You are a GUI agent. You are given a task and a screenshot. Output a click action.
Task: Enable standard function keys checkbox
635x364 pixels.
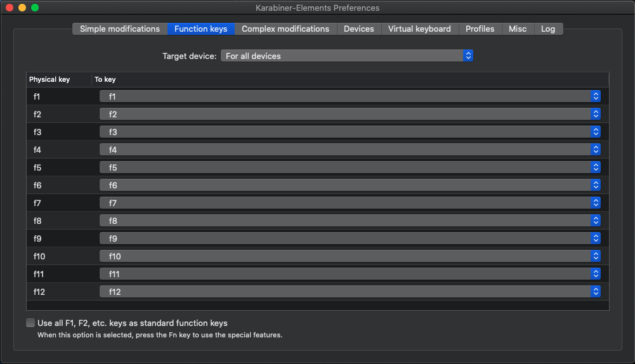(x=30, y=323)
